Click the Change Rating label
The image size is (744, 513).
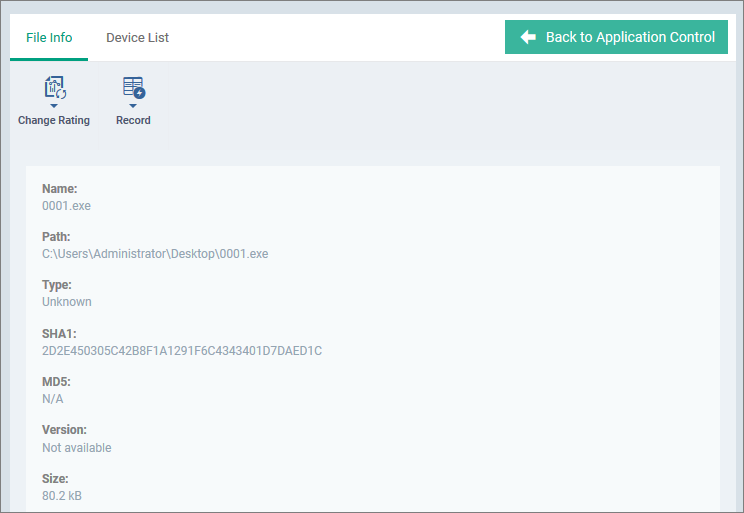coord(54,121)
